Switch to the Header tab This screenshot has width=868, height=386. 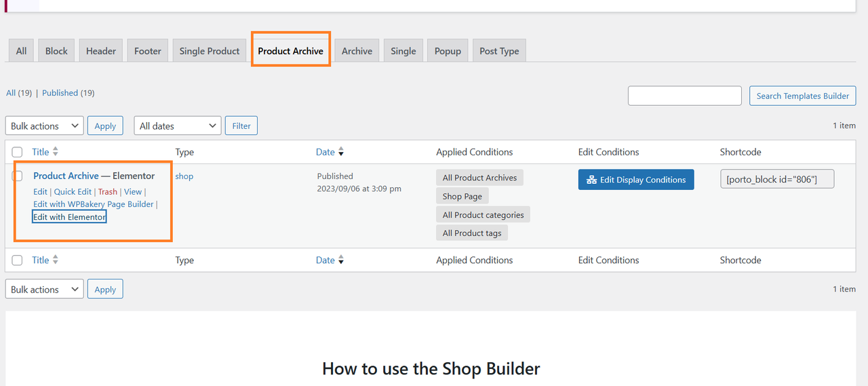tap(101, 51)
